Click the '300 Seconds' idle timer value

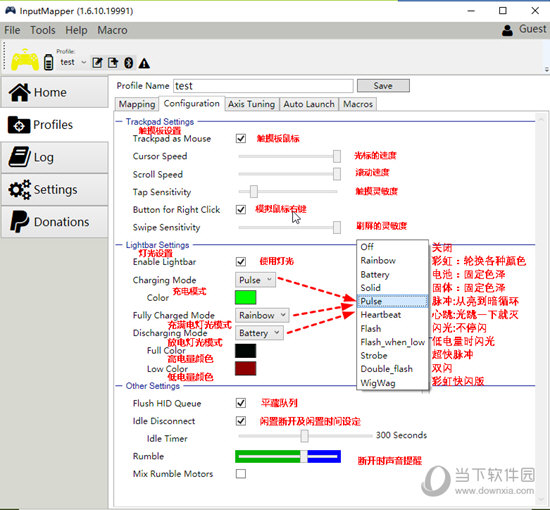[401, 435]
